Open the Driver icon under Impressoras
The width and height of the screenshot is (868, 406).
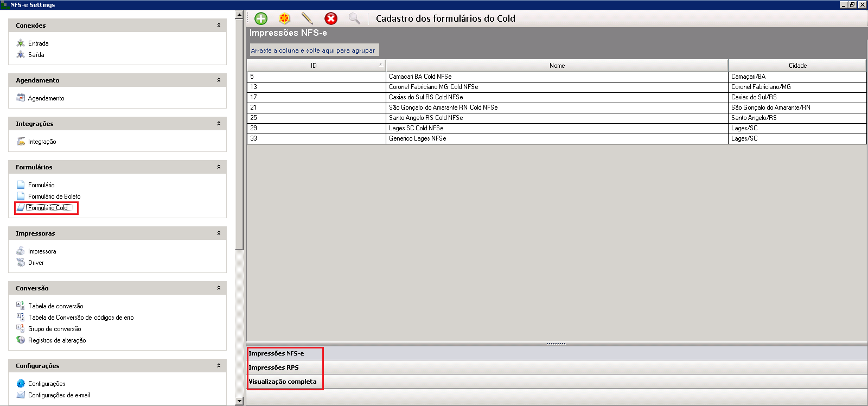(21, 262)
